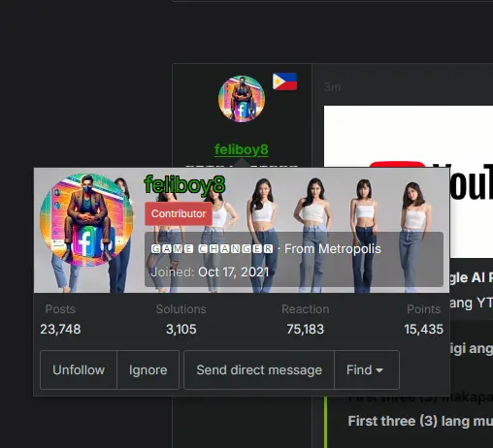
Task: Click the Reaction count 75,183
Action: 305,329
